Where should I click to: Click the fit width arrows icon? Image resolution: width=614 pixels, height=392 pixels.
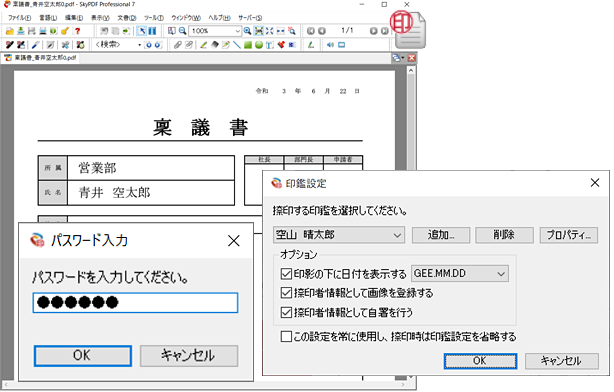pos(281,31)
